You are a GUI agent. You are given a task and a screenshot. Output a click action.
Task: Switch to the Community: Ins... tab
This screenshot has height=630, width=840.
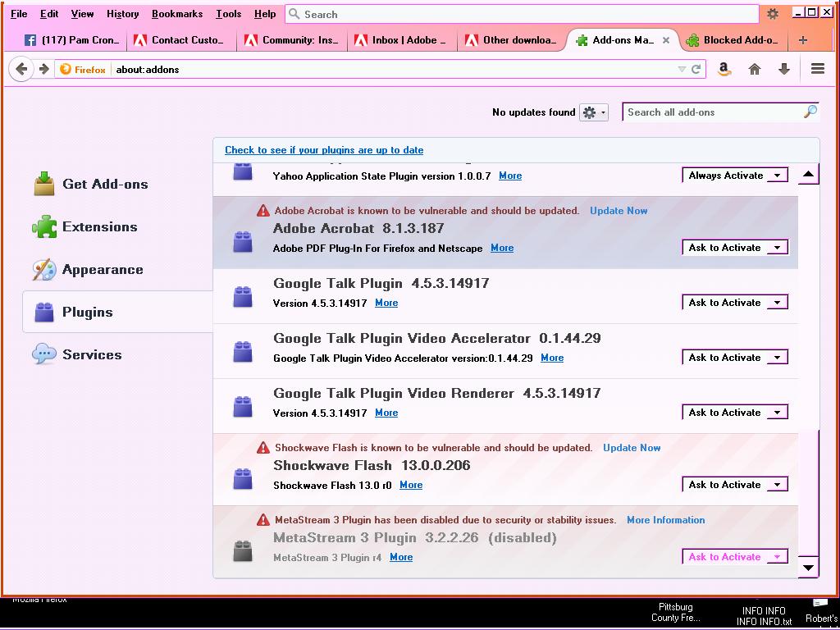pyautogui.click(x=291, y=40)
